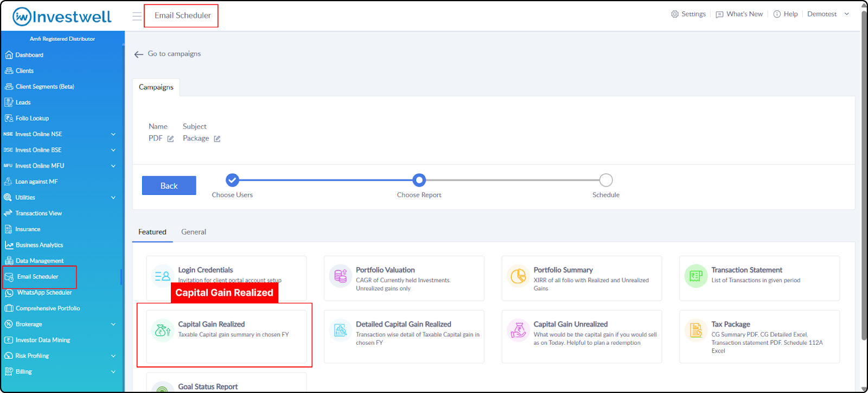Select Detailed Capital Gain Realized report
This screenshot has width=868, height=393.
(x=404, y=337)
